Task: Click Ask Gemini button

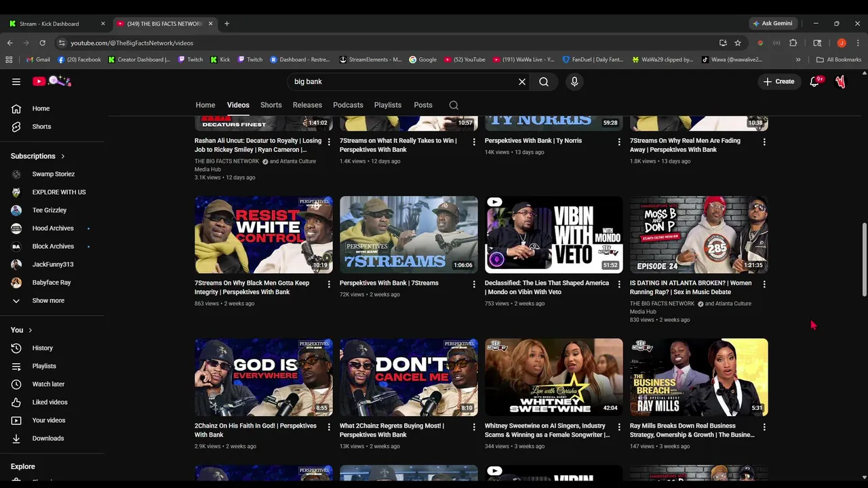Action: [772, 23]
